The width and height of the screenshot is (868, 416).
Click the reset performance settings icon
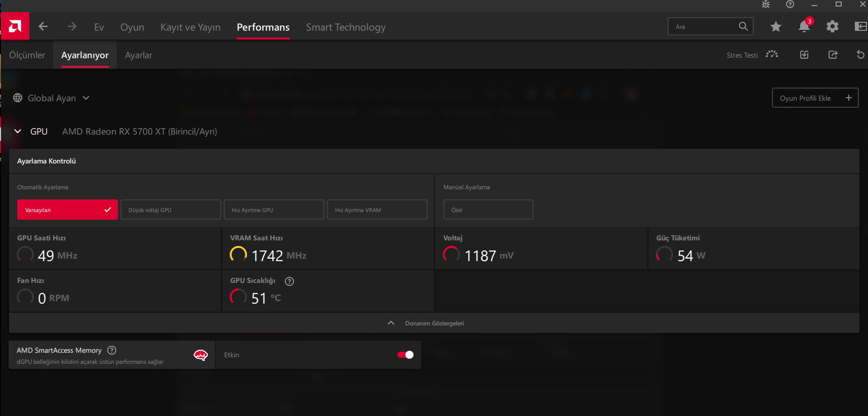click(x=860, y=55)
